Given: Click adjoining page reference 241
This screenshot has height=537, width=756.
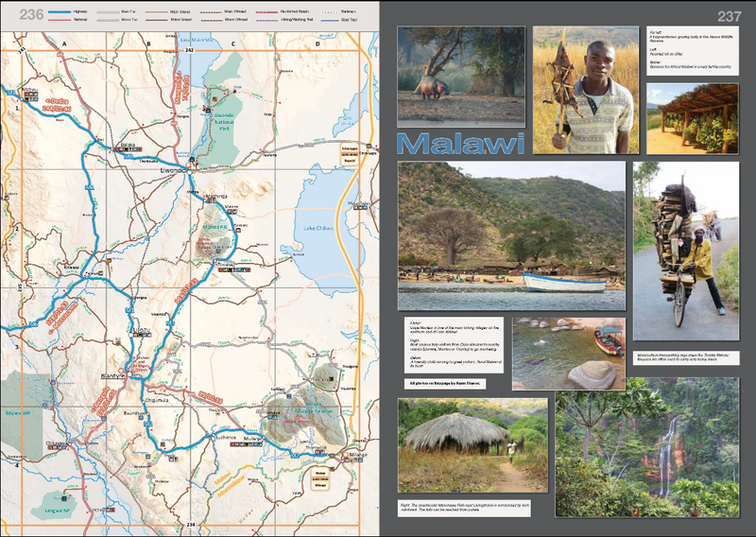Looking at the screenshot, I should tap(21, 50).
